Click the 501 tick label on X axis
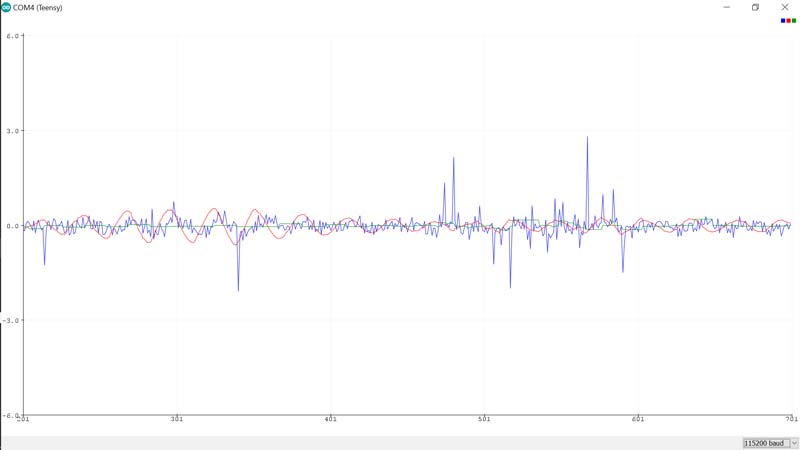 (x=484, y=419)
